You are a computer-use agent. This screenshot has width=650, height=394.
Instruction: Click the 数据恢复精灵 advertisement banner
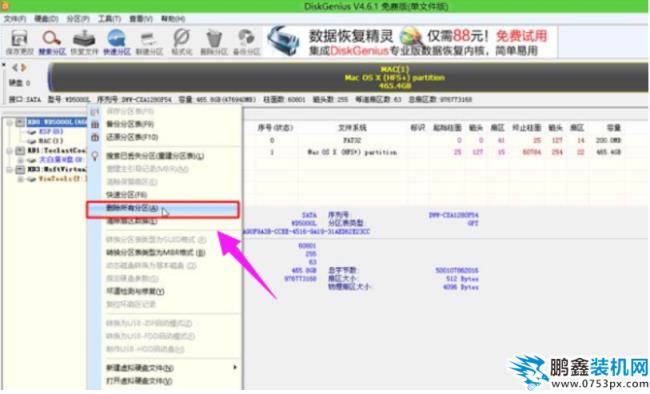click(x=411, y=41)
